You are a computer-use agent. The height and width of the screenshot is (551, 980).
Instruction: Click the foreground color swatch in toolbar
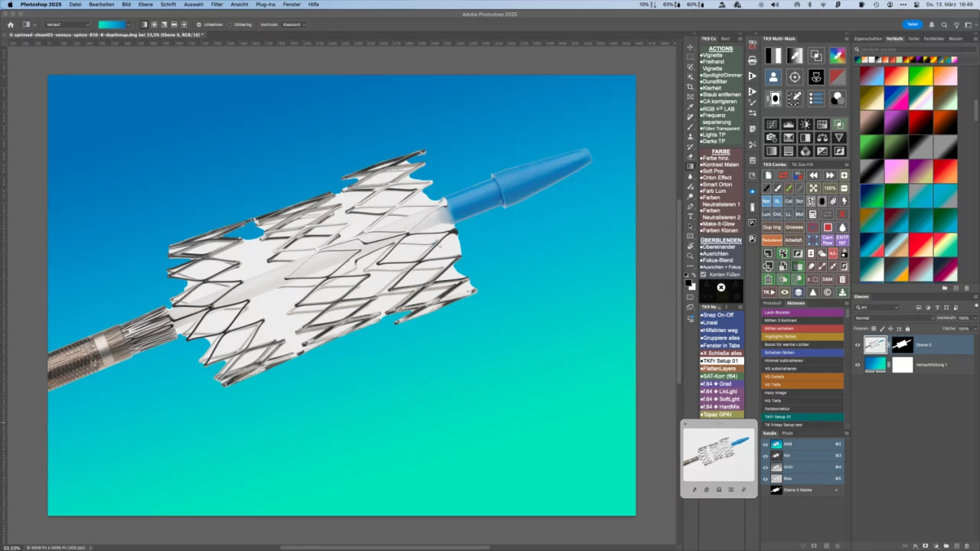[x=688, y=282]
